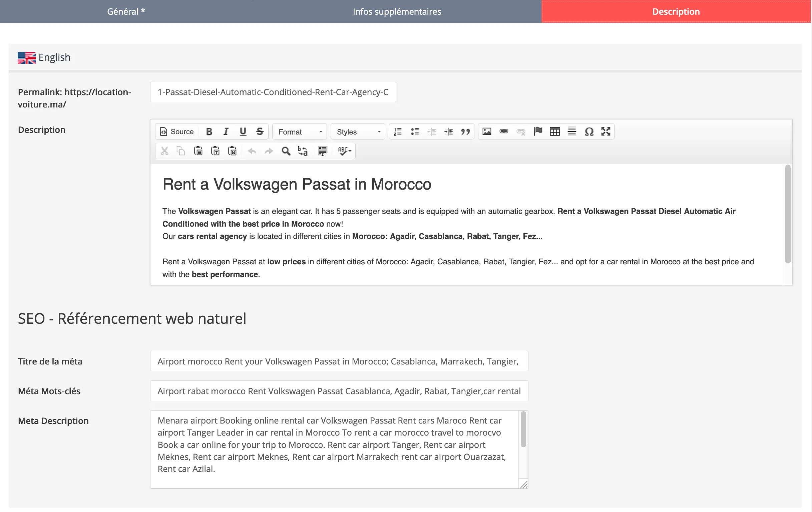Switch to the Infos supplémentaires tab

click(397, 11)
